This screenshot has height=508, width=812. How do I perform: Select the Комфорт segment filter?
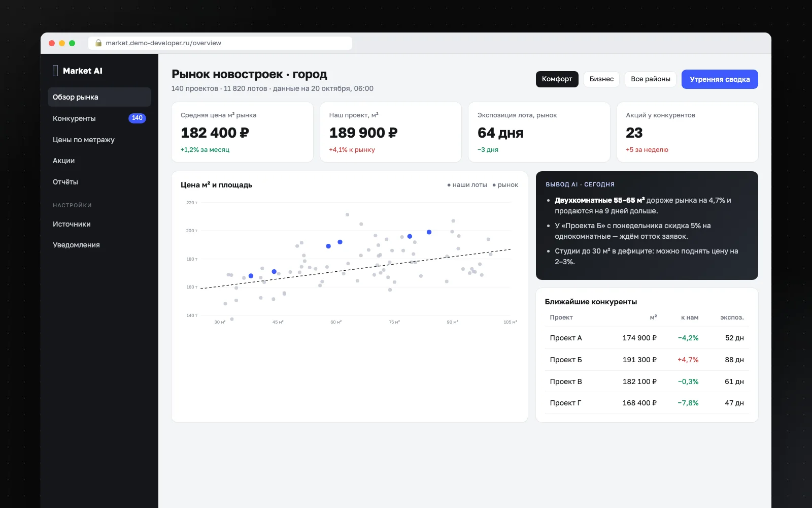(x=557, y=79)
